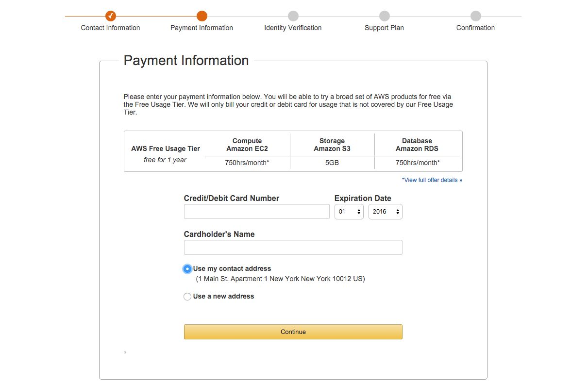Select 'Use my contact address' radio button
Screen dimensions: 588x384
pyautogui.click(x=187, y=269)
